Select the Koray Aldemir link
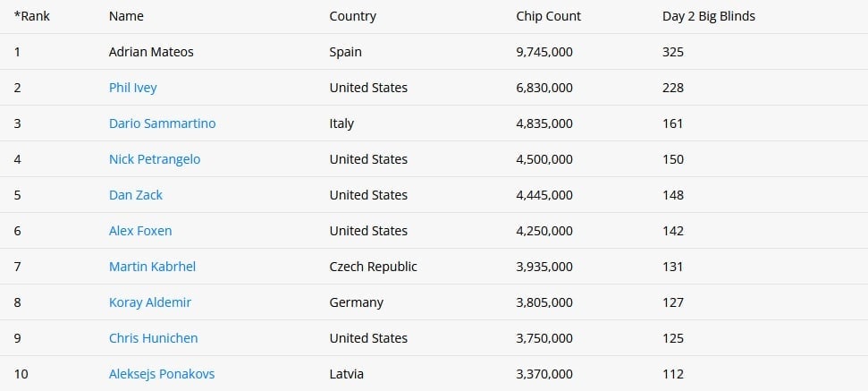The image size is (868, 391). (150, 302)
